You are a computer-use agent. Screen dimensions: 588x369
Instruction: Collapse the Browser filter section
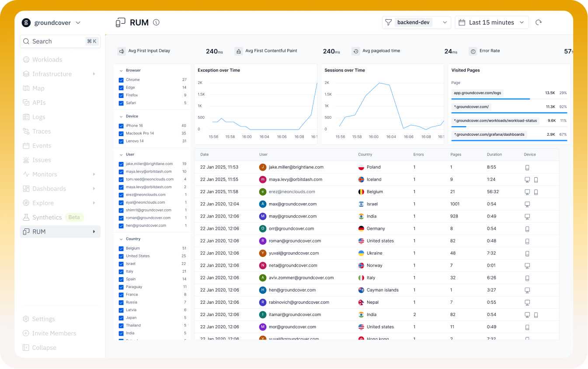pos(121,70)
